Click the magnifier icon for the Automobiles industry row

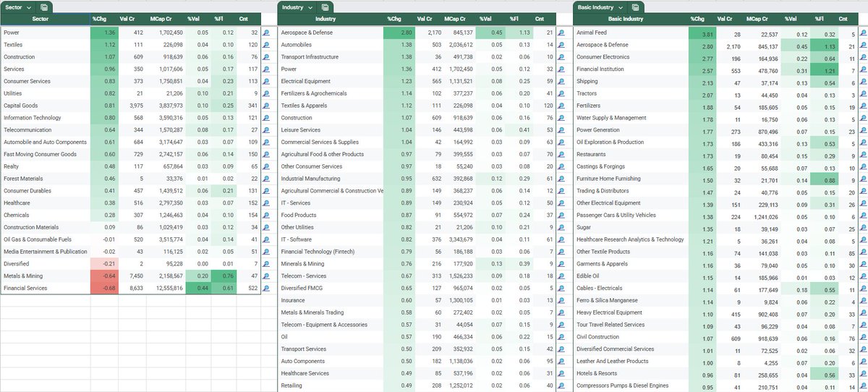tap(561, 45)
